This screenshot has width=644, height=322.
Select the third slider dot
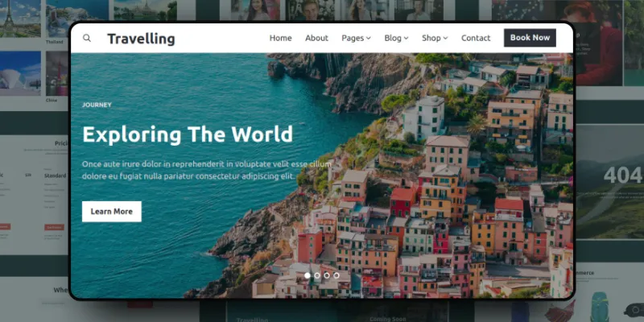click(327, 275)
